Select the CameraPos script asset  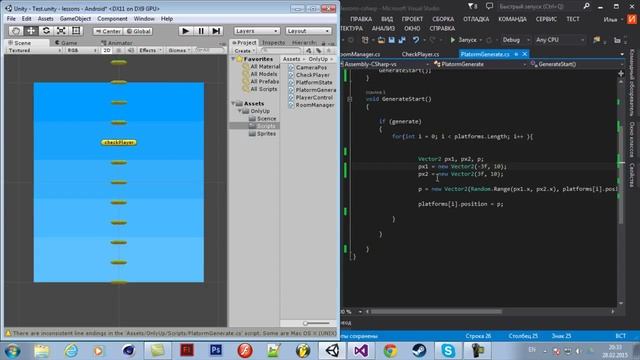(x=307, y=67)
